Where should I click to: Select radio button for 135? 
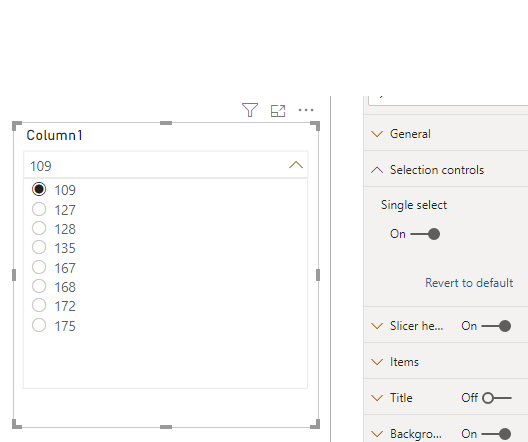click(39, 247)
